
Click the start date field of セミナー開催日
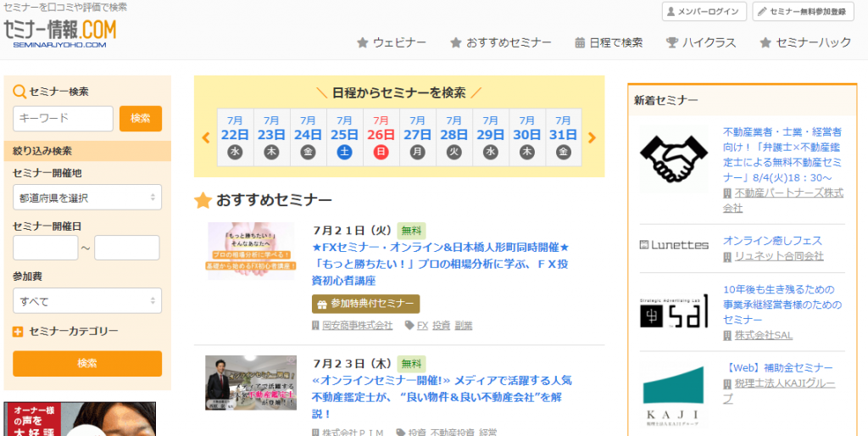point(46,248)
